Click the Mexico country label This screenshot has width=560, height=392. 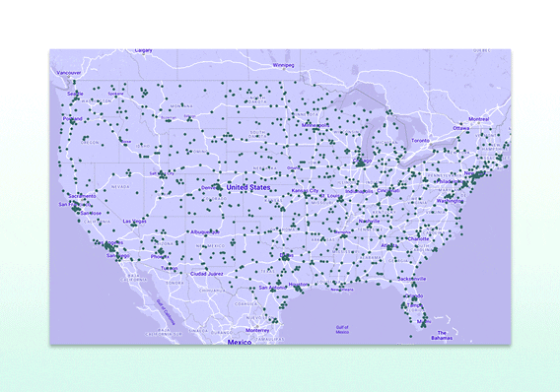point(240,342)
